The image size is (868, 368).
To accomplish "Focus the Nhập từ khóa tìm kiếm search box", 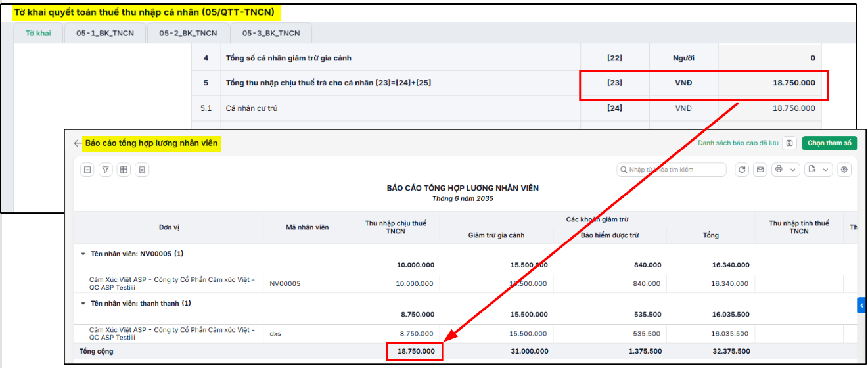I will pos(671,170).
